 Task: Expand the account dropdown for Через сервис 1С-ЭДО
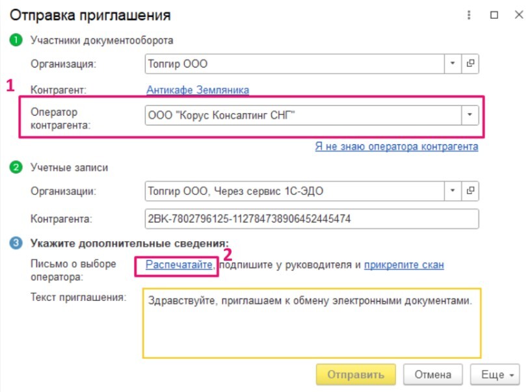point(453,191)
